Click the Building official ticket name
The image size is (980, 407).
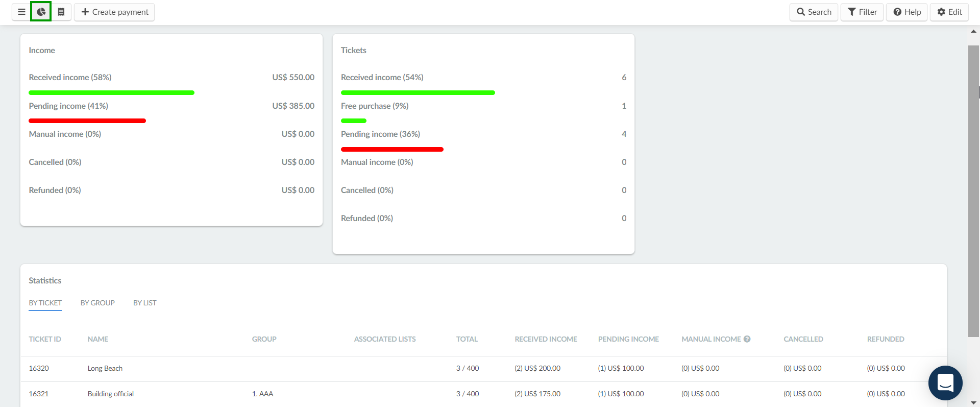coord(111,394)
